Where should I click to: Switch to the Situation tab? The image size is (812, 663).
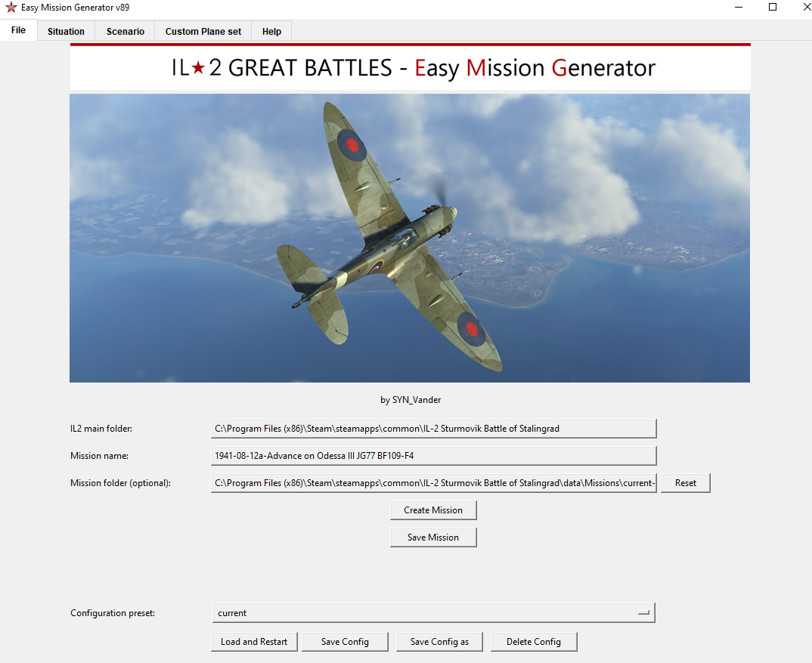pyautogui.click(x=66, y=31)
